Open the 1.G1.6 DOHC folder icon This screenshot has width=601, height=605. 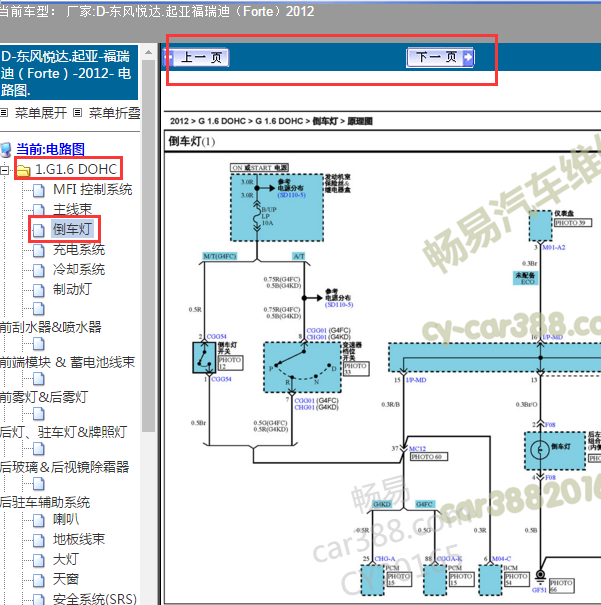pos(24,170)
